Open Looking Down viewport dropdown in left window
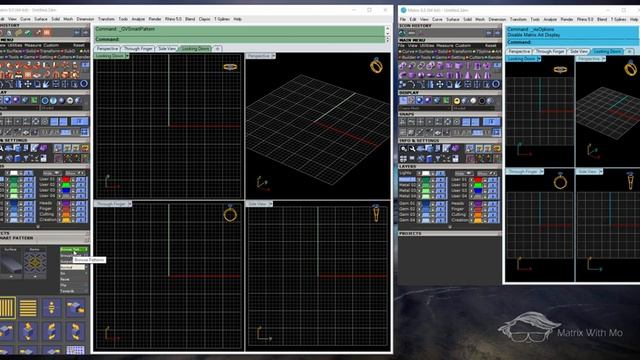 tap(127, 56)
